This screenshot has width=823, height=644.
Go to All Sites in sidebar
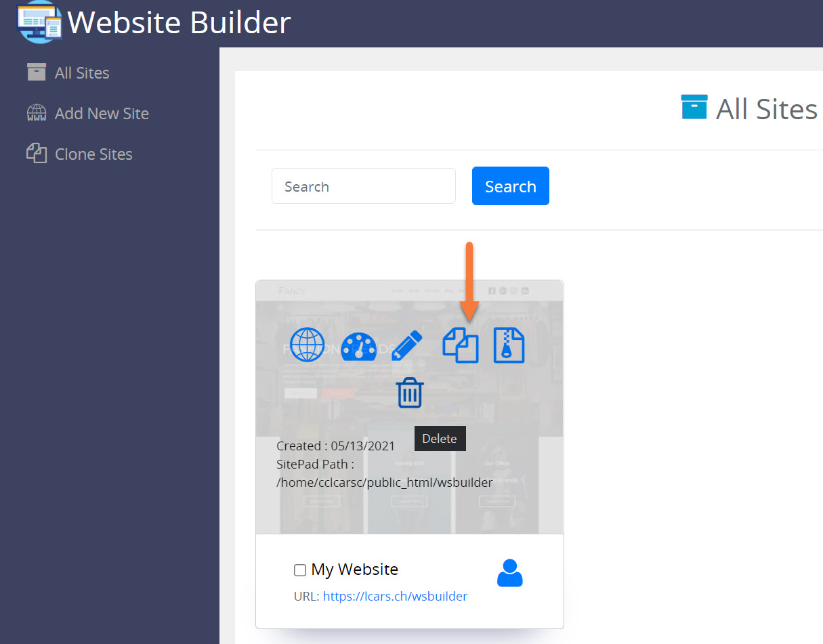click(x=82, y=73)
